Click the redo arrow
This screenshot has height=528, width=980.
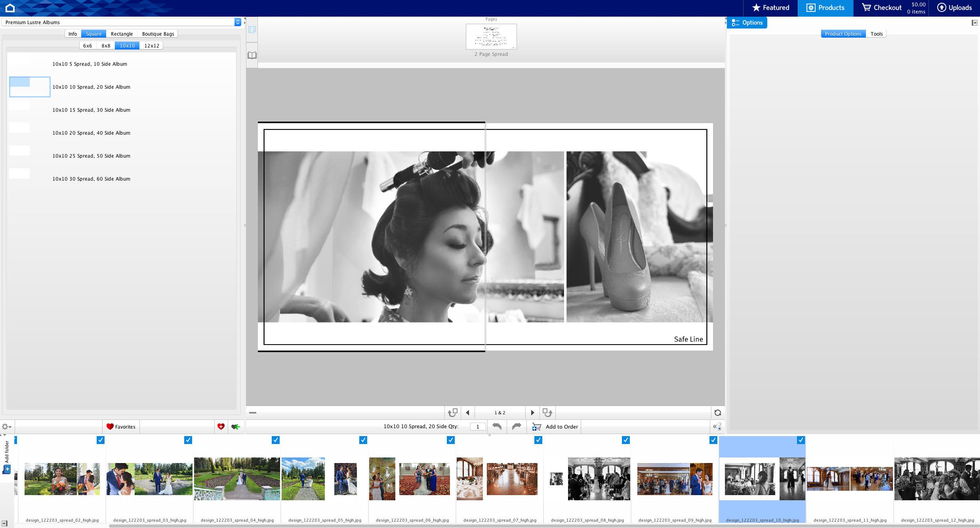(x=517, y=427)
